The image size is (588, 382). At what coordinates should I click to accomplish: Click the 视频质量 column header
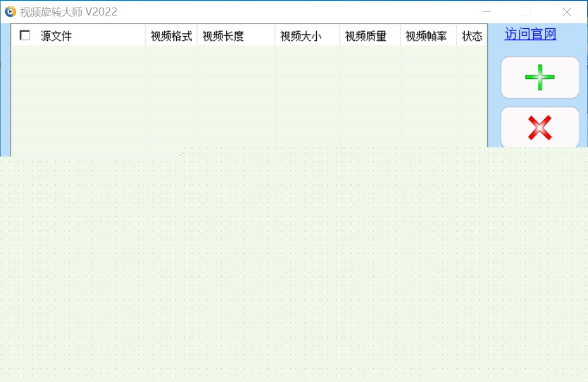point(370,36)
